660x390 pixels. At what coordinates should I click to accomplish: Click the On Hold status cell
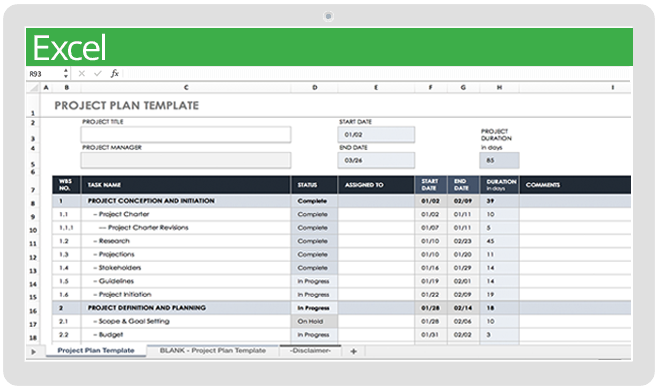(314, 321)
